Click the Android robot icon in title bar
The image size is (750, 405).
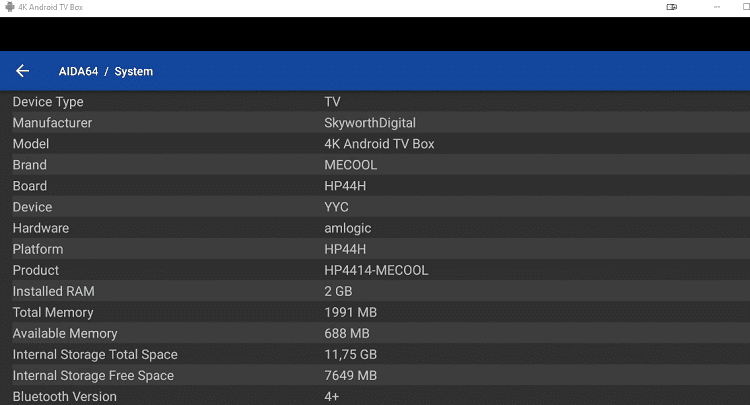(x=10, y=7)
